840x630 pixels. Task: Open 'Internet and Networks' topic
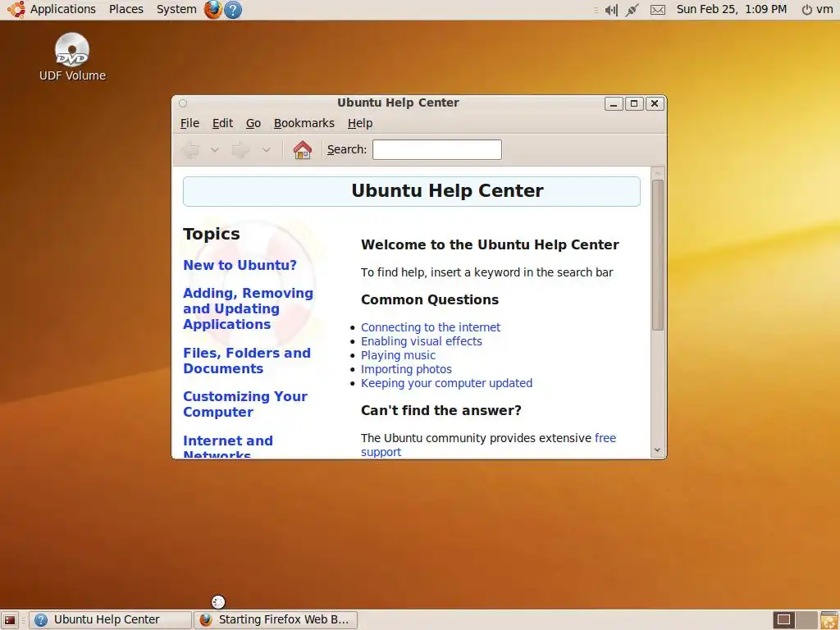point(228,445)
